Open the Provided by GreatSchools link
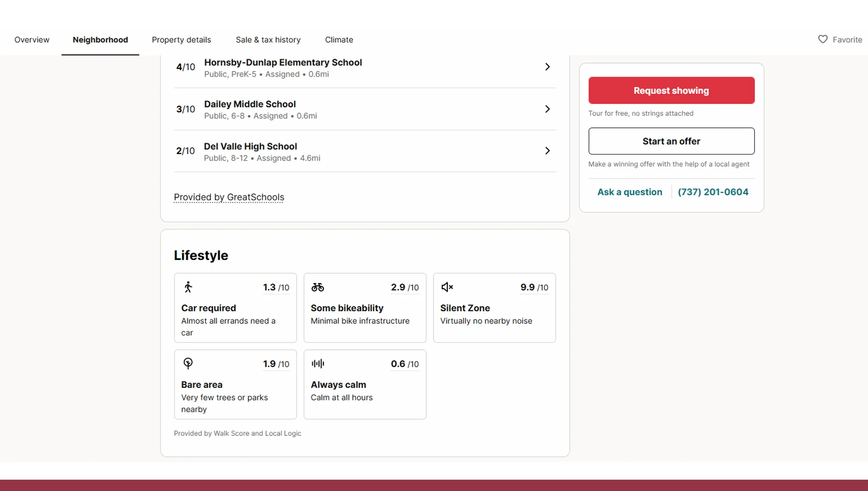This screenshot has height=491, width=868. coord(229,197)
